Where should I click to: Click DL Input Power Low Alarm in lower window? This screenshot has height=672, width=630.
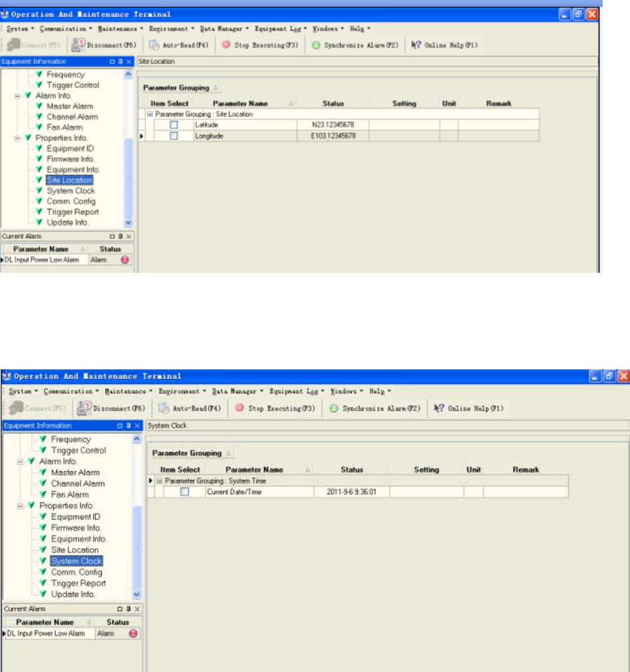coord(46,633)
